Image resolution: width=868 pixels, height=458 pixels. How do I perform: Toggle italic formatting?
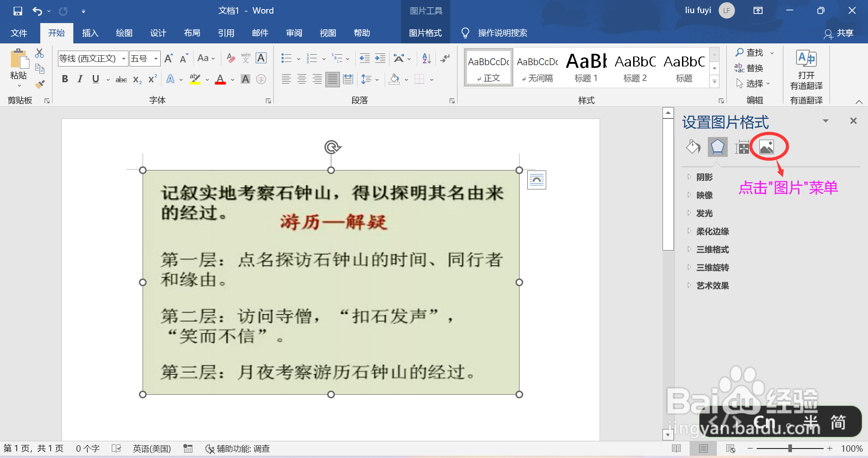(80, 79)
